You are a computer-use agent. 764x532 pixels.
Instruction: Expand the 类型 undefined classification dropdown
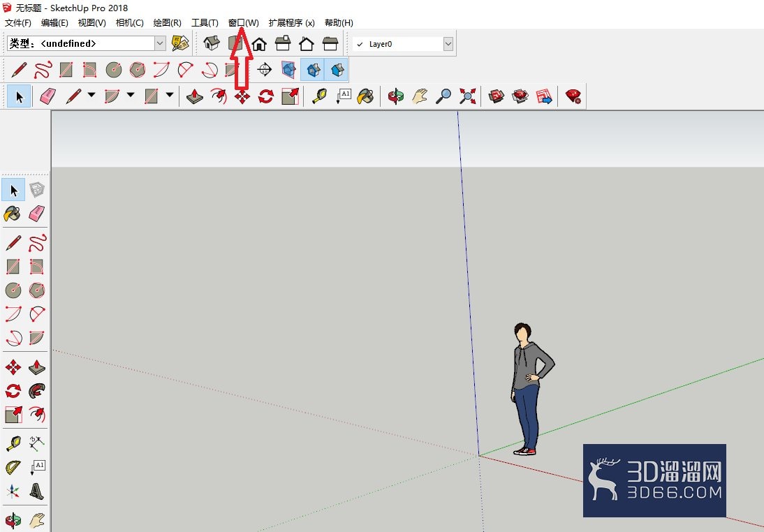(160, 43)
